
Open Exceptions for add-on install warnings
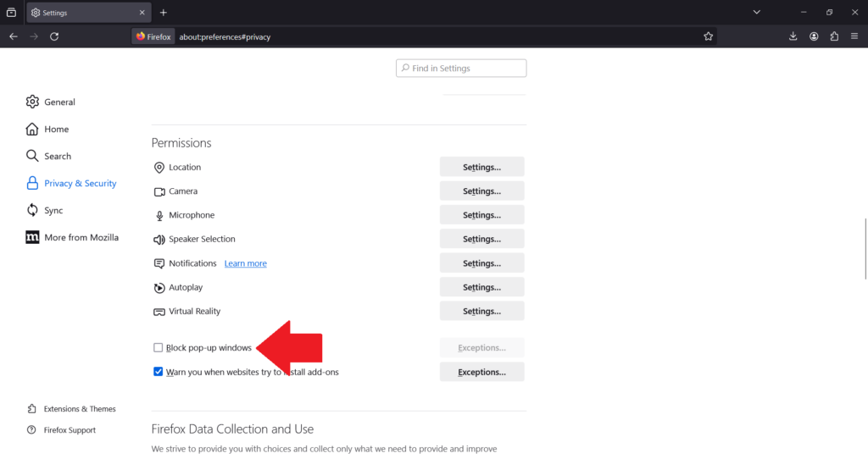pyautogui.click(x=481, y=373)
